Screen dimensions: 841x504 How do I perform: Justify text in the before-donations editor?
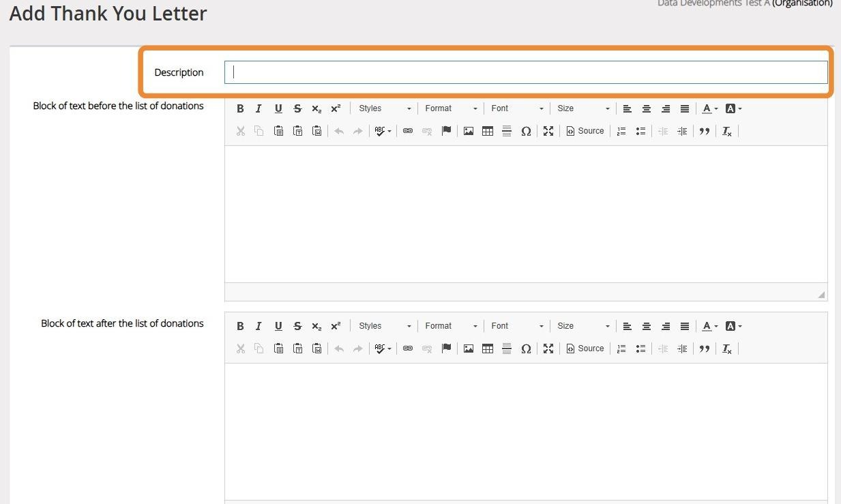685,108
